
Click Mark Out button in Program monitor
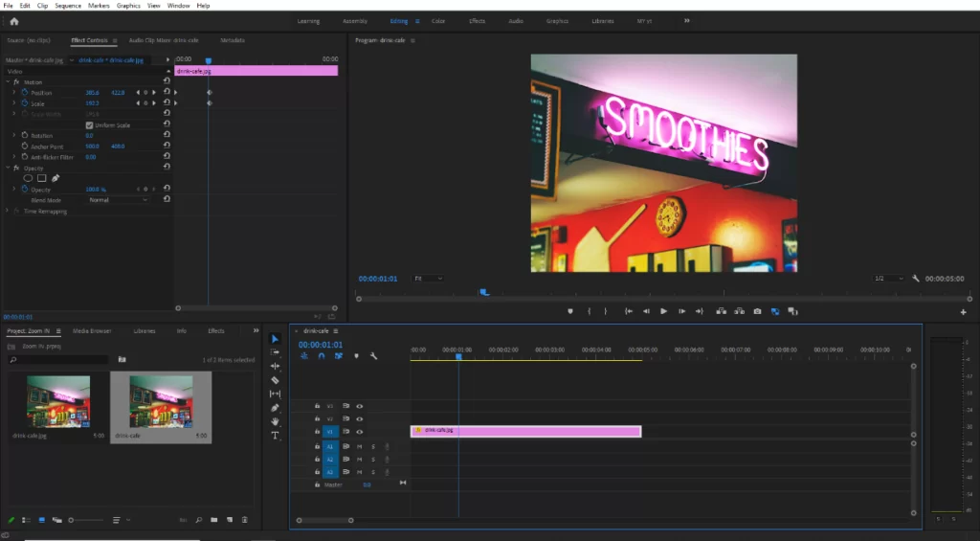(605, 311)
